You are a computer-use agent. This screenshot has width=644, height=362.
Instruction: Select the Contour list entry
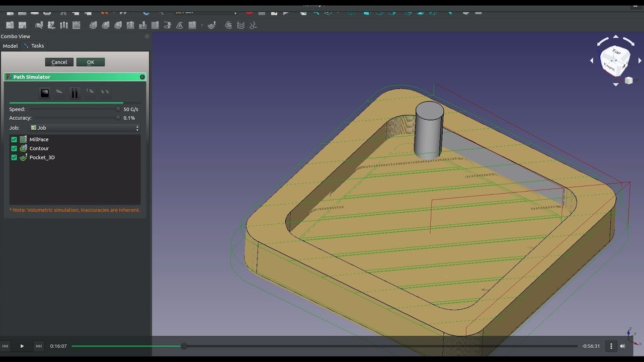click(39, 149)
